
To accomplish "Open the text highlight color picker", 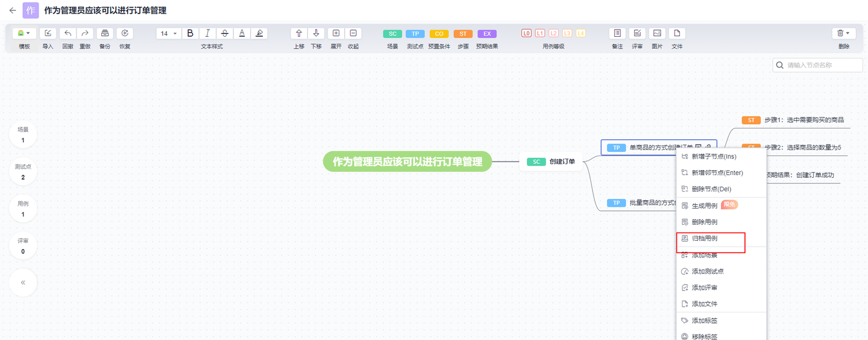I will (x=260, y=33).
